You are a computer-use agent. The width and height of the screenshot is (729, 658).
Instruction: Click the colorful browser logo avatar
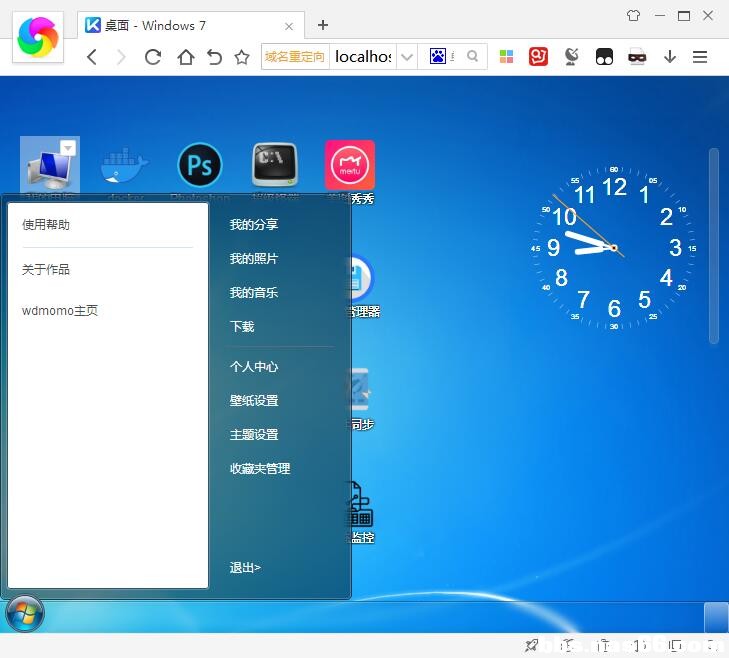38,37
